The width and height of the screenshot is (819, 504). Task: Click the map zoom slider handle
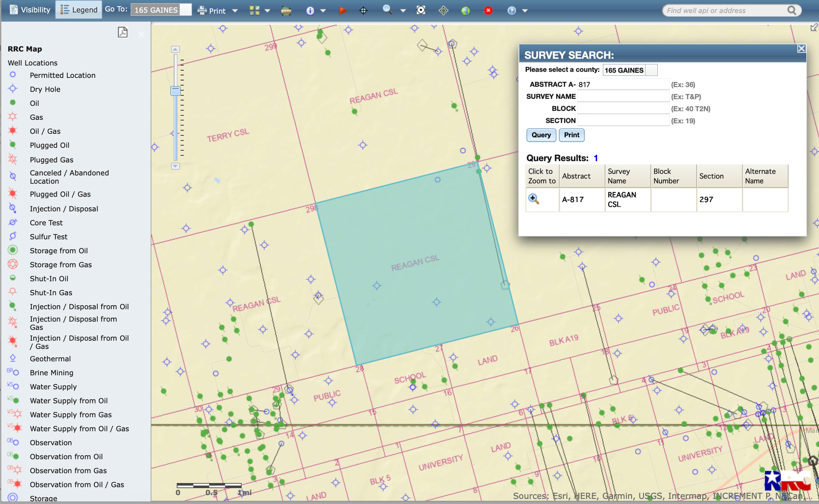[175, 91]
